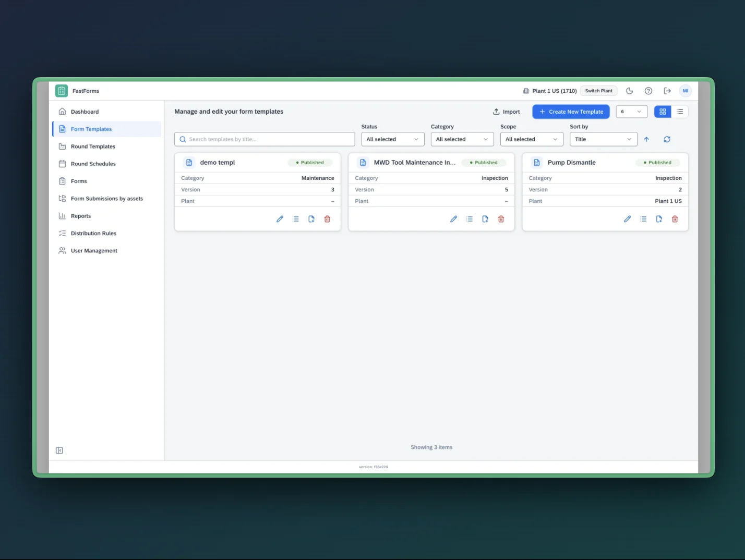The image size is (745, 560).
Task: Open the Sort by Title dropdown
Action: (x=603, y=139)
